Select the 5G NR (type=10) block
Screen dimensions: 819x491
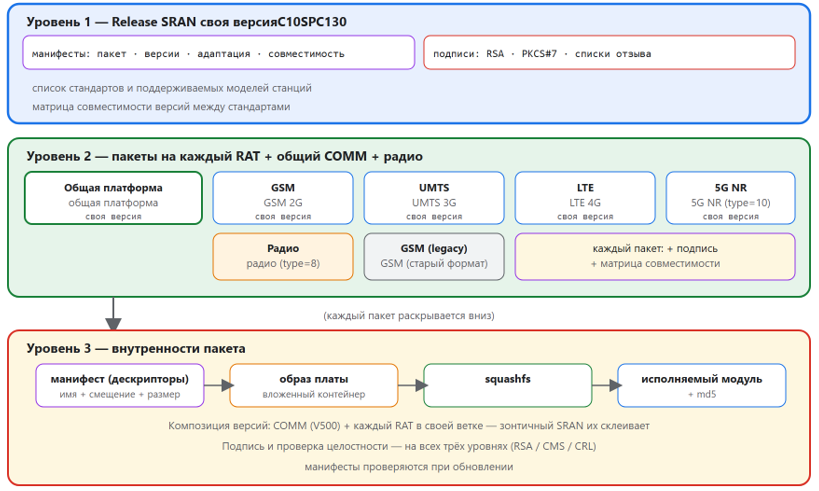coord(731,198)
